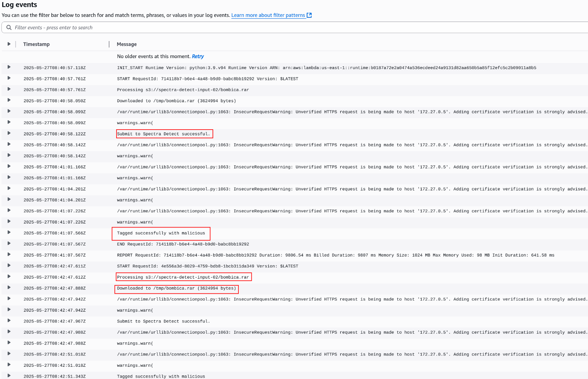Expand the 08:41:04.201Z InsecureRequestWarning row
The height and width of the screenshot is (379, 588).
(x=9, y=188)
